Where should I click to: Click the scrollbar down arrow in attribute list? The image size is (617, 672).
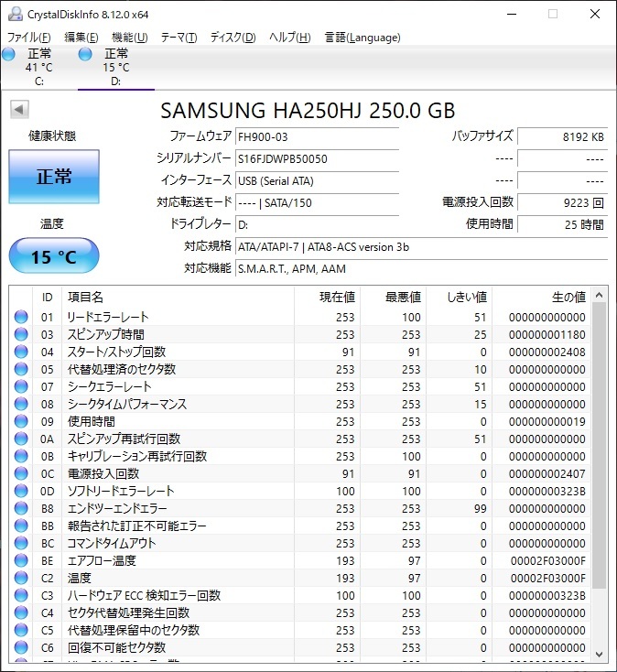599,654
